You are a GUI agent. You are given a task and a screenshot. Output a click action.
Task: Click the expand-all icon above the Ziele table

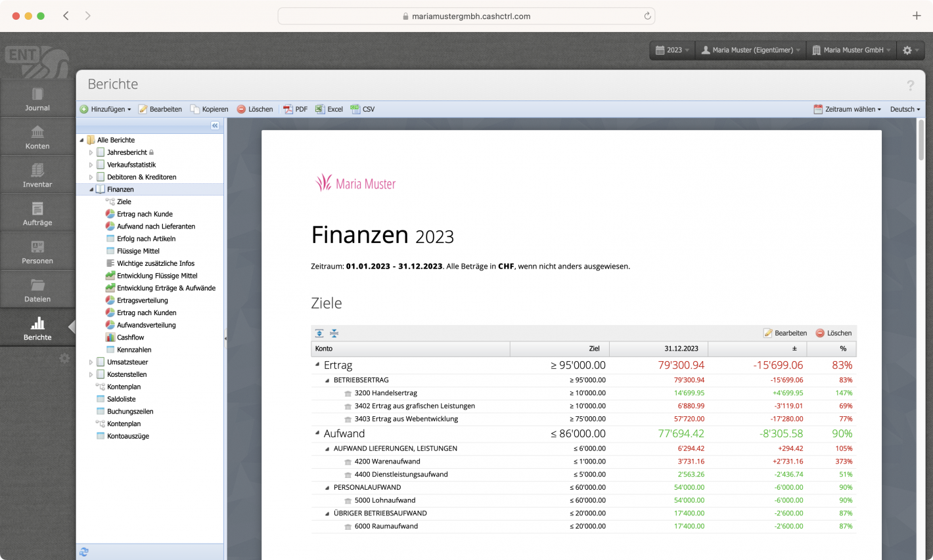click(x=319, y=333)
